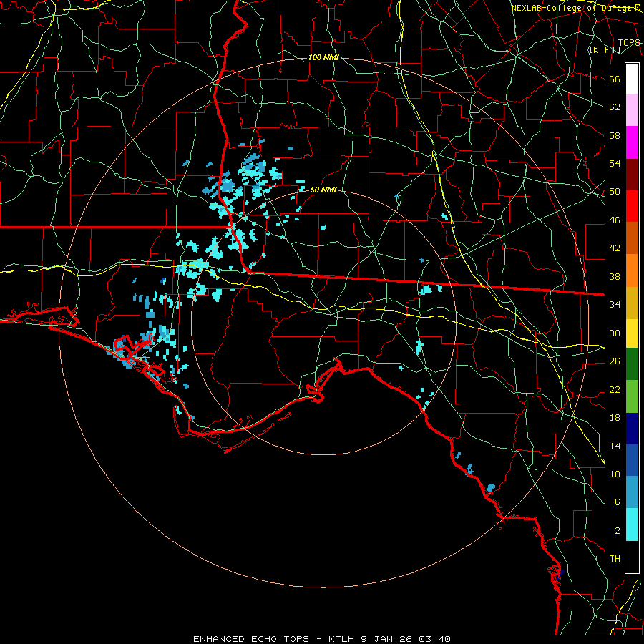The image size is (644, 644).
Task: Click "ENHANCED ECHO TOPS" in the bottom title
Action: 251,639
